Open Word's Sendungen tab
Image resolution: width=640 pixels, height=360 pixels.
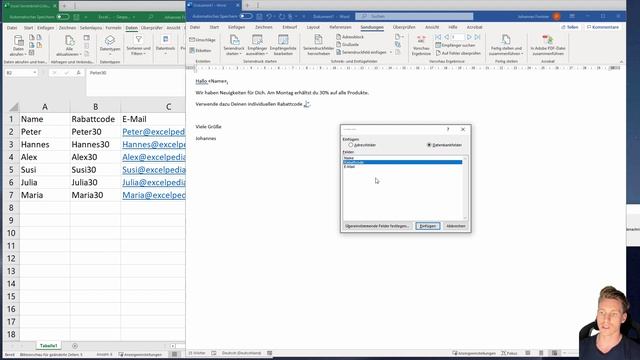point(372,27)
